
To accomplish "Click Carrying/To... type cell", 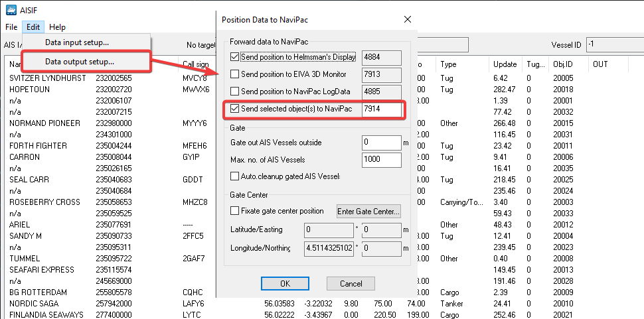I will pos(461,202).
